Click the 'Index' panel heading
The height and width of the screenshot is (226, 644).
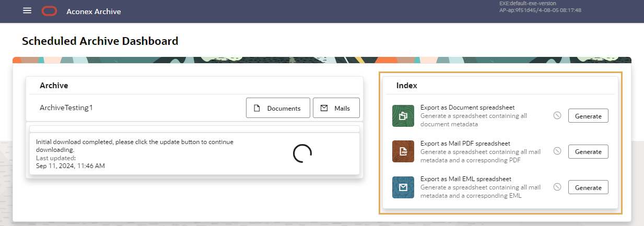click(x=407, y=86)
